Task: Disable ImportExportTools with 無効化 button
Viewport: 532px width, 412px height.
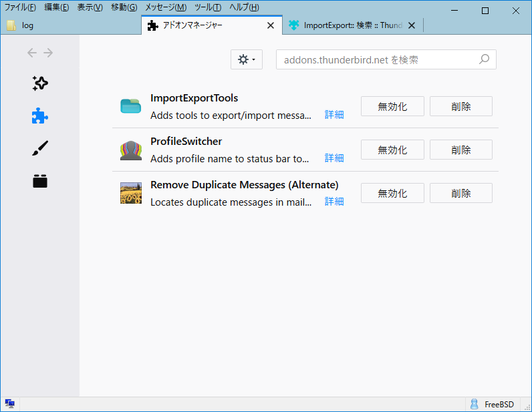Action: [x=392, y=106]
